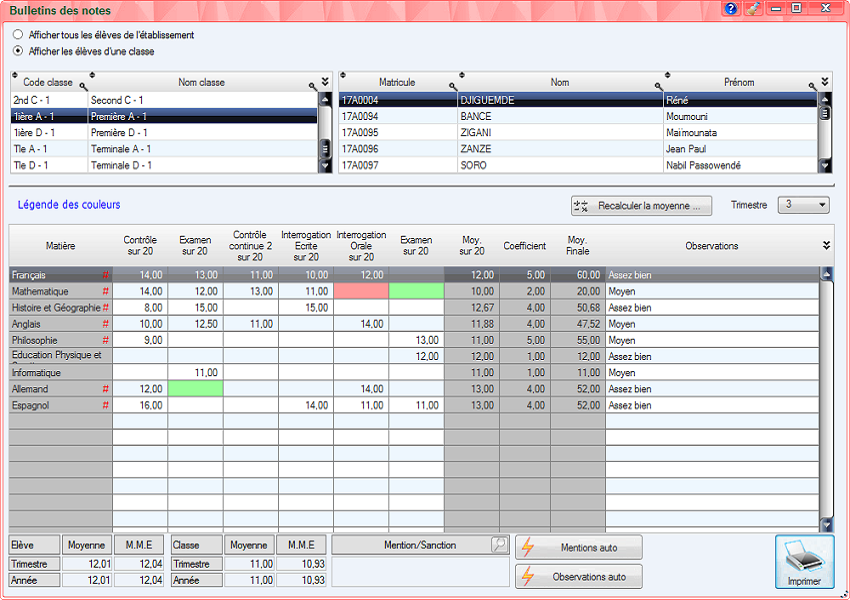Screen dimensions: 850x600
Task: Click Philosophie Moy. Finale value 55,00
Action: click(577, 340)
